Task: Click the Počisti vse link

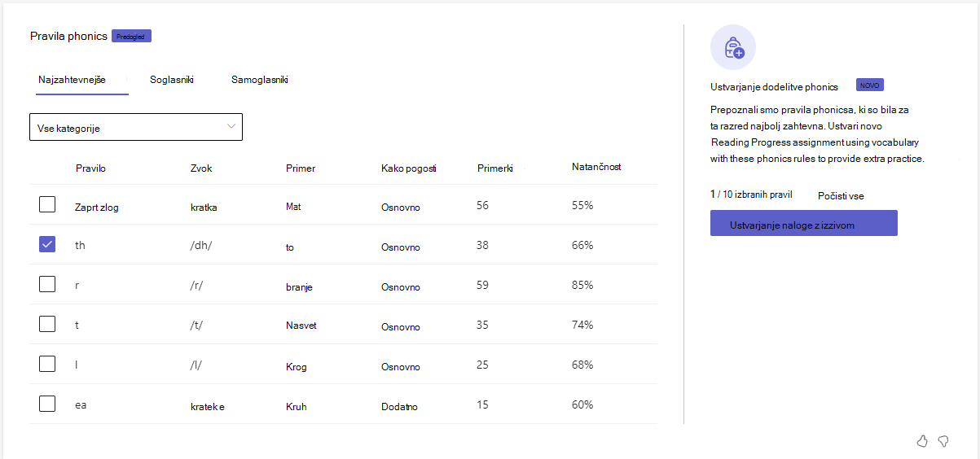Action: (841, 196)
